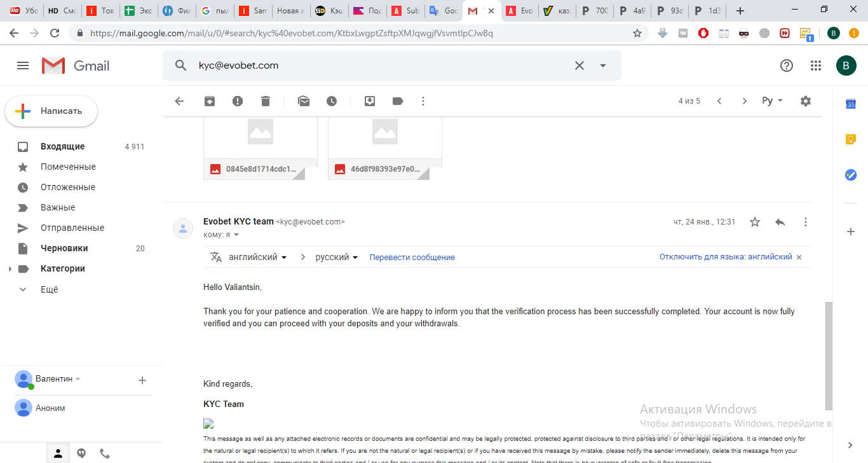Image resolution: width=868 pixels, height=463 pixels.
Task: Open Google Calendar side panel icon
Action: [851, 104]
